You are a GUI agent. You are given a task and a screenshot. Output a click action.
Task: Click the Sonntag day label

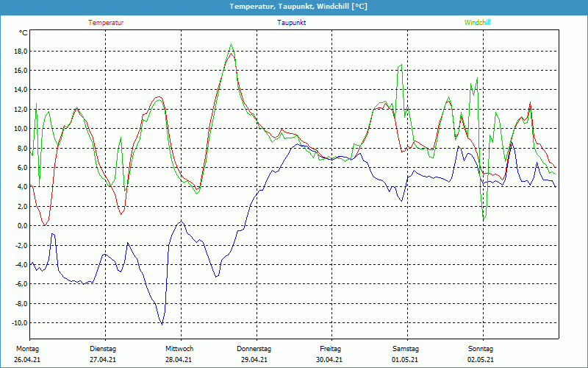481,349
